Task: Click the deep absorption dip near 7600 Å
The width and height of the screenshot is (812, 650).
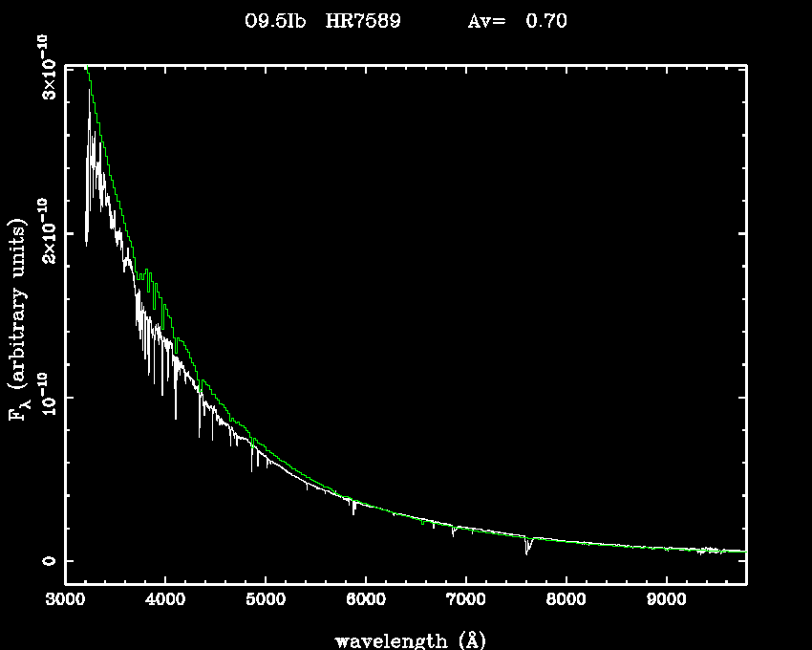Action: coord(527,548)
